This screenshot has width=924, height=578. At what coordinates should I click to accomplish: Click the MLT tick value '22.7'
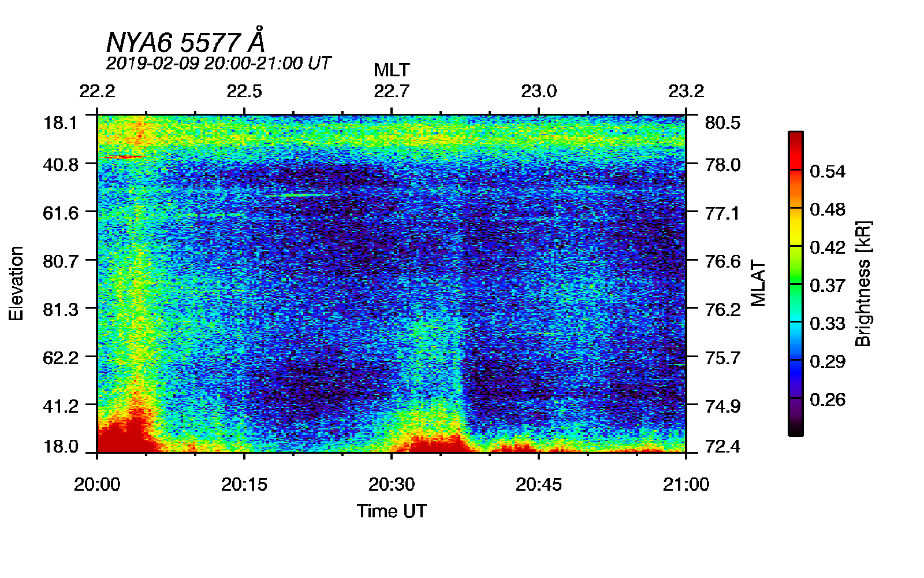click(x=392, y=91)
